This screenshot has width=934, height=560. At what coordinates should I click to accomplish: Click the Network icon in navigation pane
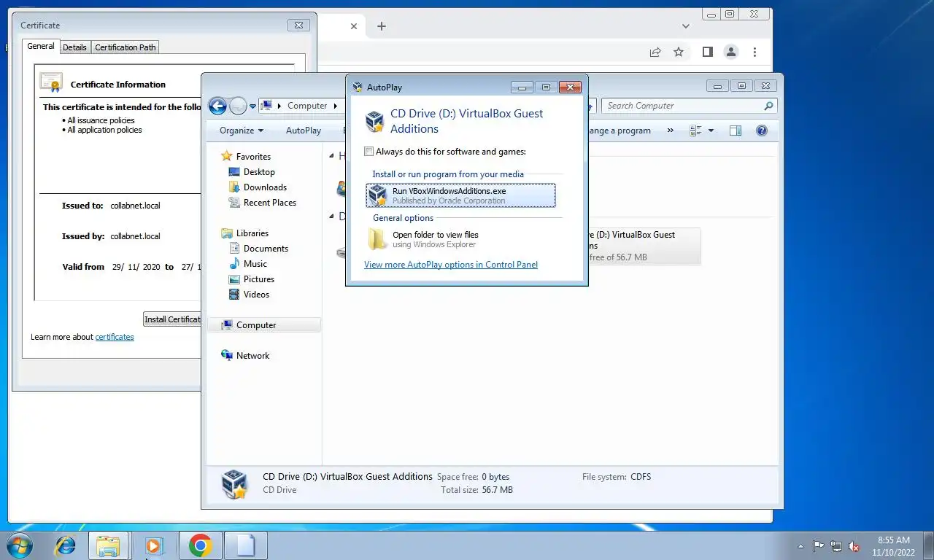(x=227, y=356)
